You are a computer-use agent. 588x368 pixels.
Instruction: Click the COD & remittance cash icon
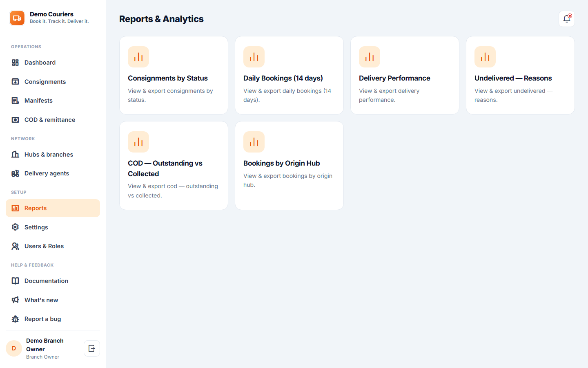click(x=16, y=120)
